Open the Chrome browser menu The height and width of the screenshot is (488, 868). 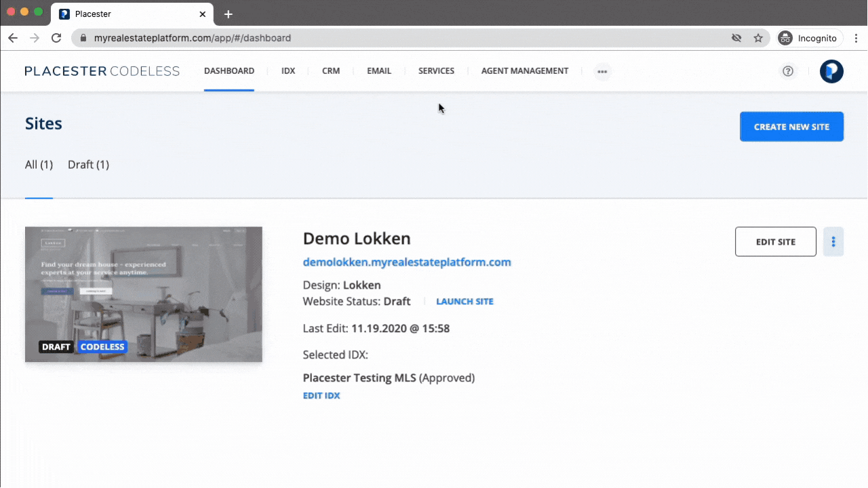(857, 38)
